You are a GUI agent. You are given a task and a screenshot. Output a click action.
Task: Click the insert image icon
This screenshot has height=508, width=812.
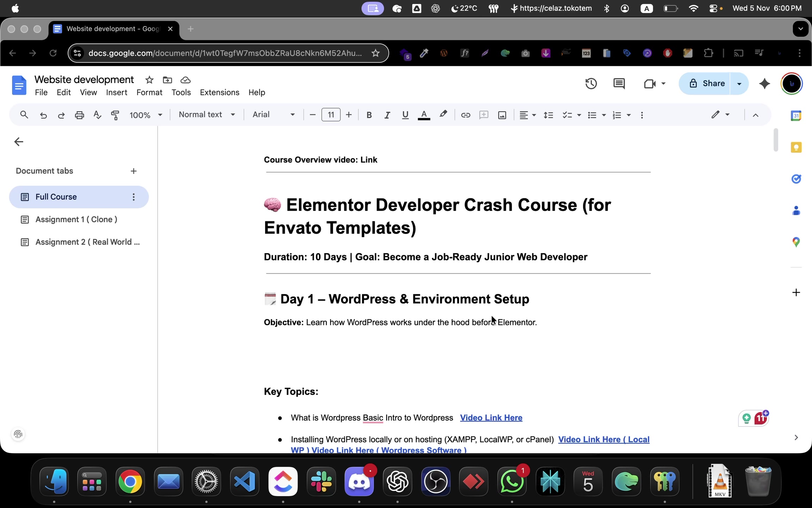coord(502,115)
